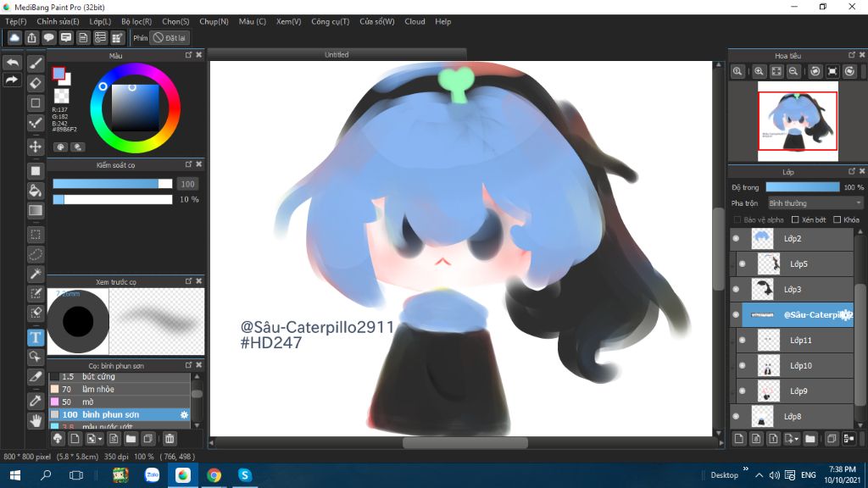Click the Redo arrow
Viewport: 868px width, 488px height.
coord(12,80)
